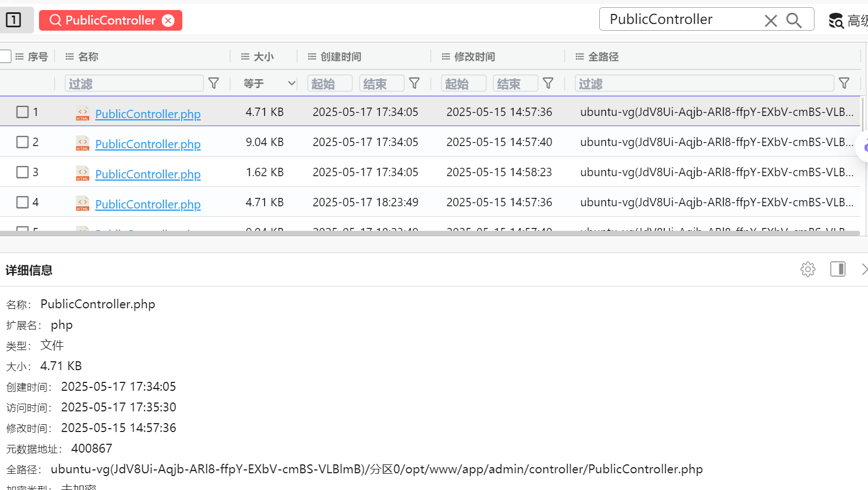Open the 名称 column menu icon
This screenshot has width=868, height=490.
click(x=70, y=57)
